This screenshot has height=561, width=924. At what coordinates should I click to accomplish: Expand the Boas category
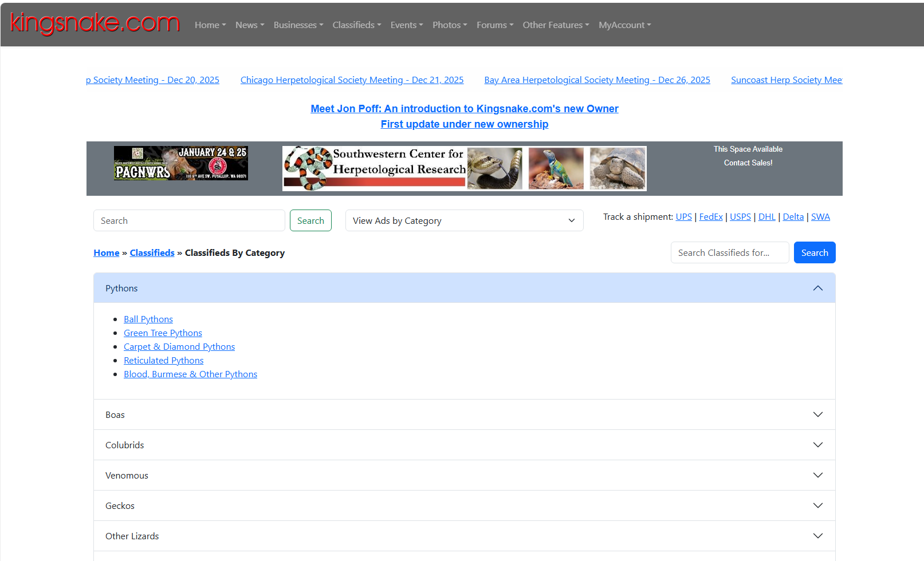coord(817,414)
